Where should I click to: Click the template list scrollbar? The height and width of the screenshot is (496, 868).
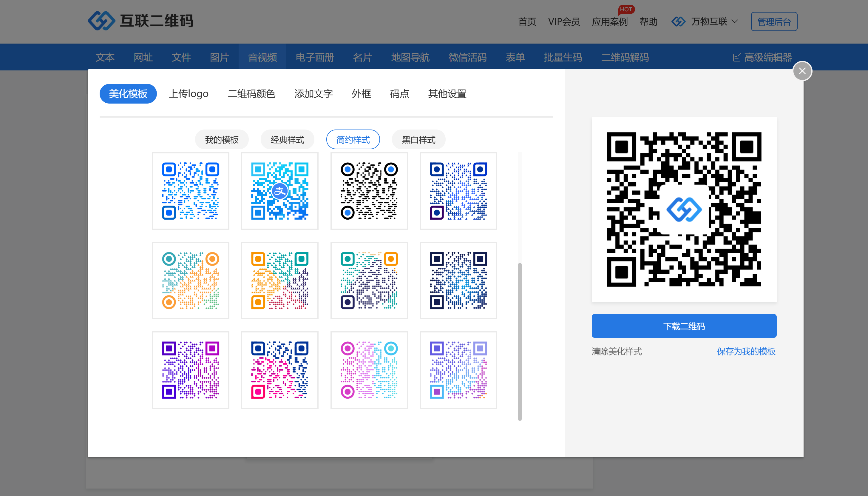(520, 342)
